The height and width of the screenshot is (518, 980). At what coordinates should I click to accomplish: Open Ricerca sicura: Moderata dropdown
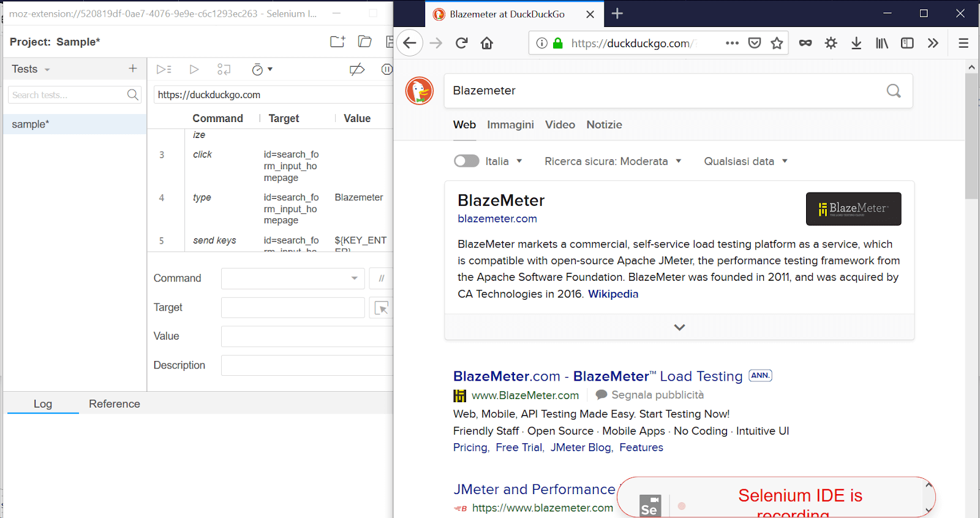tap(612, 161)
